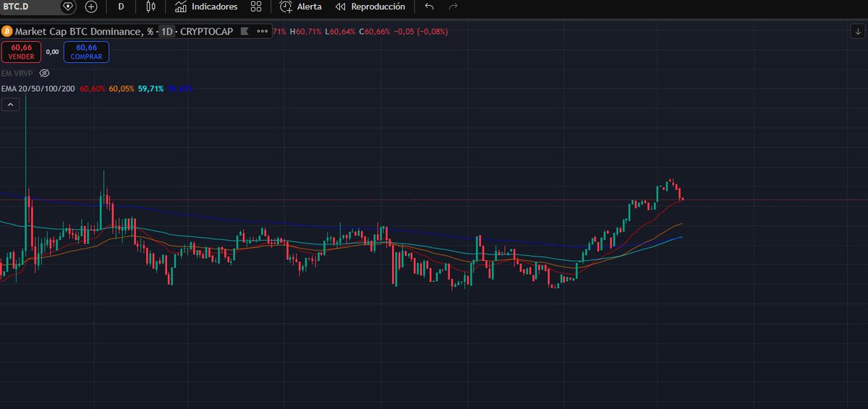Viewport: 868px width, 409px height.
Task: Open the D timeframe interval dropdown
Action: (x=121, y=7)
